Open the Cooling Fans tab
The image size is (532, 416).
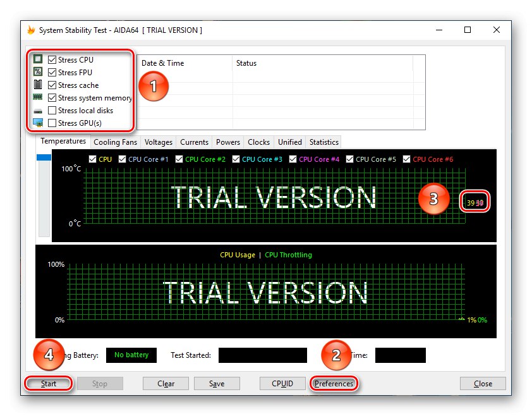pos(116,142)
